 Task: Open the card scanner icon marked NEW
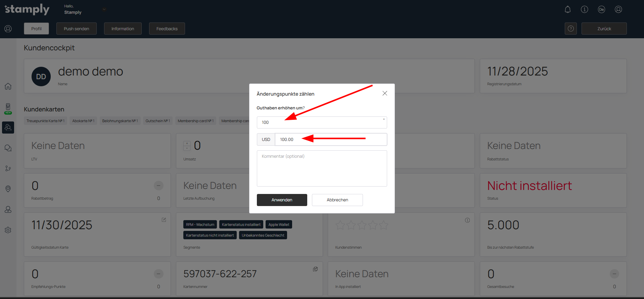(x=8, y=108)
